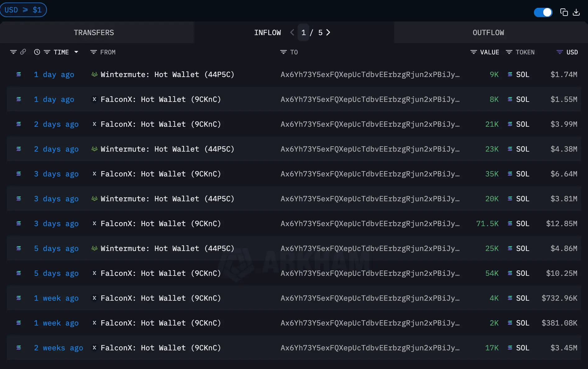588x369 pixels.
Task: Open the FROM column filter
Action: (x=93, y=52)
